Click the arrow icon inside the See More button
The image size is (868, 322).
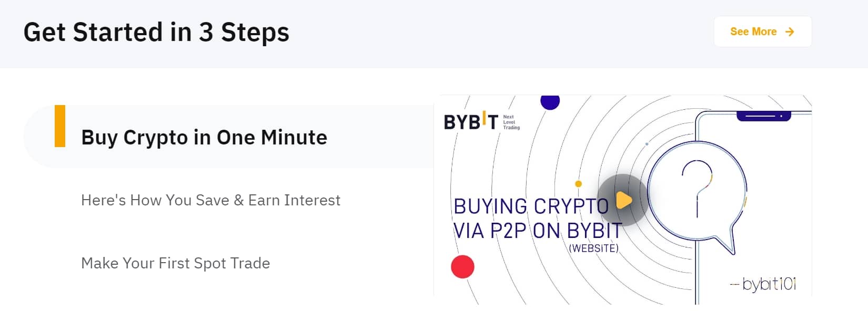click(x=789, y=32)
